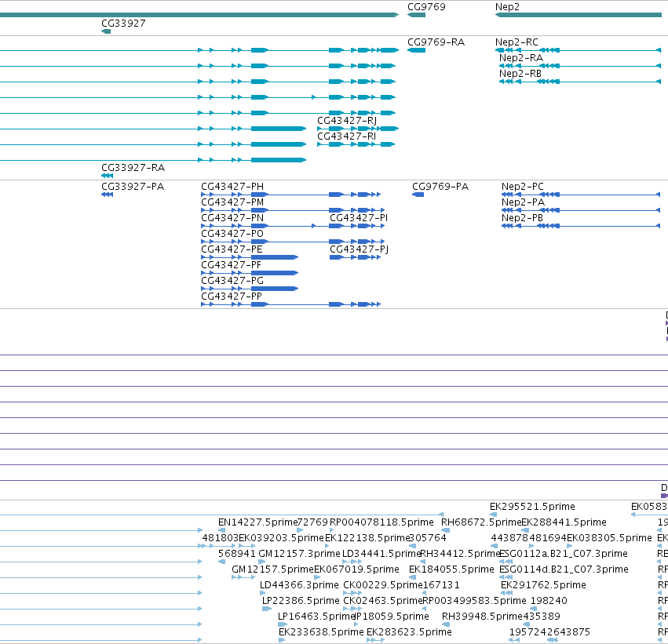
Task: Open the RH68672.5prime EST label
Action: [x=481, y=522]
